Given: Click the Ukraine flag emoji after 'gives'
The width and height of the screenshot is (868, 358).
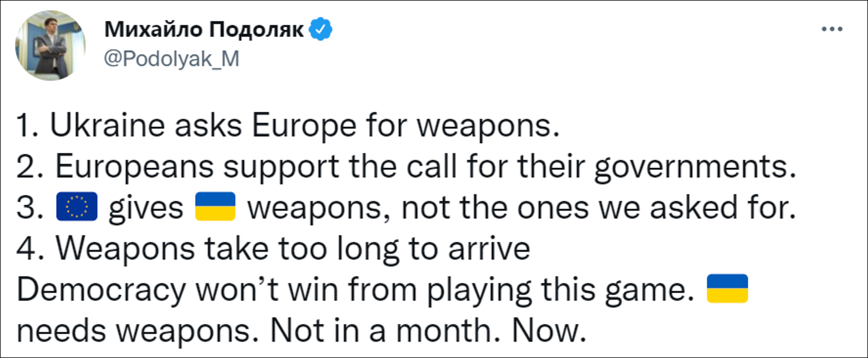Looking at the screenshot, I should 214,208.
